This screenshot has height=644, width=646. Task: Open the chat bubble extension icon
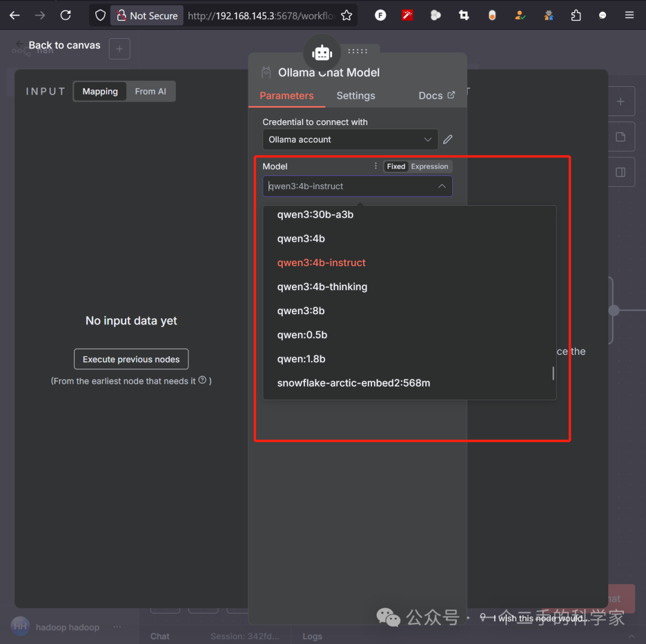pos(602,16)
